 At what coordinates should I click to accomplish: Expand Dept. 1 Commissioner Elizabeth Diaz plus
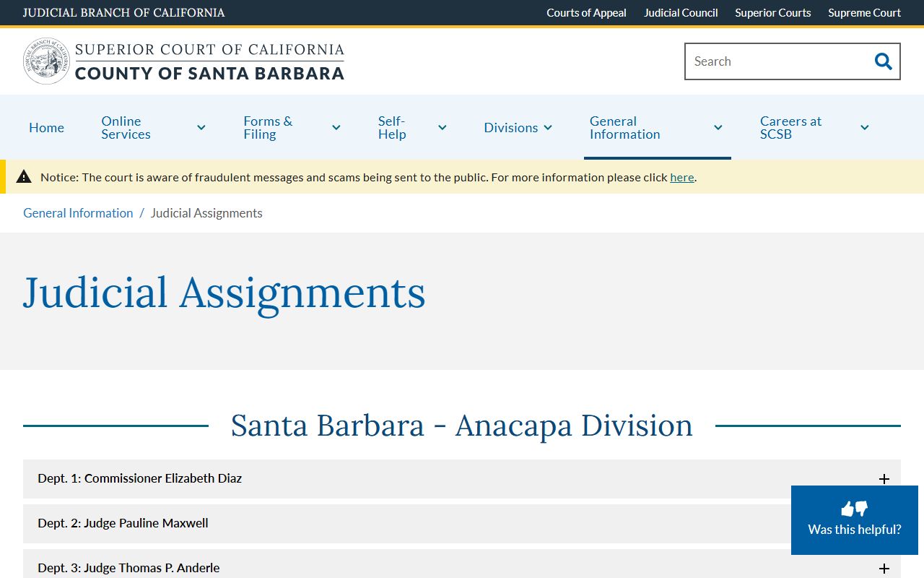884,479
